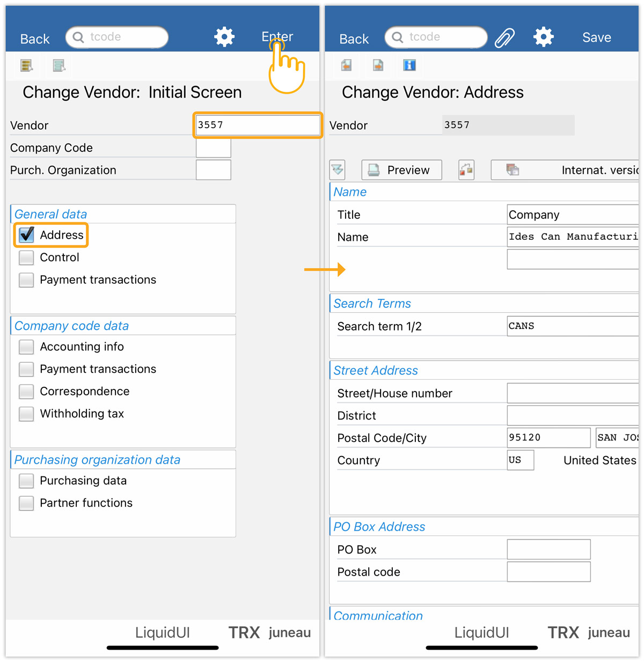Enable the Control checkbox
The height and width of the screenshot is (662, 644).
pos(26,258)
